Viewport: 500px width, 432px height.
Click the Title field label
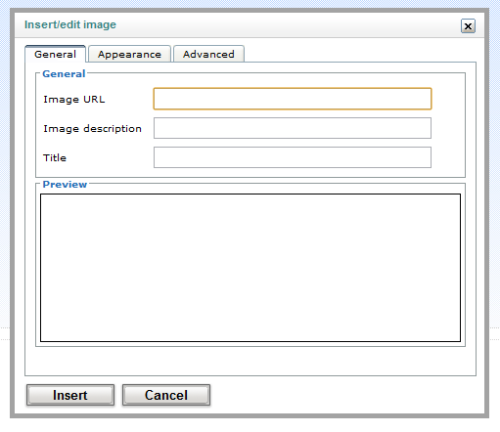(55, 158)
